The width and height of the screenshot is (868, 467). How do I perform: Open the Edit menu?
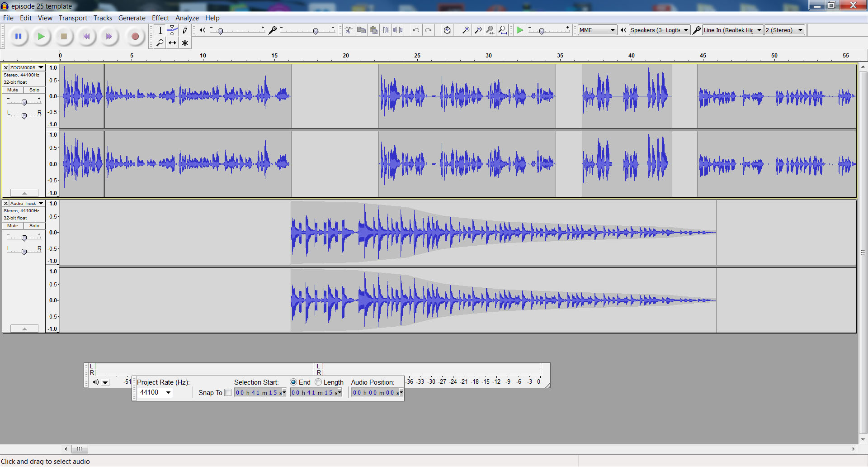click(26, 18)
